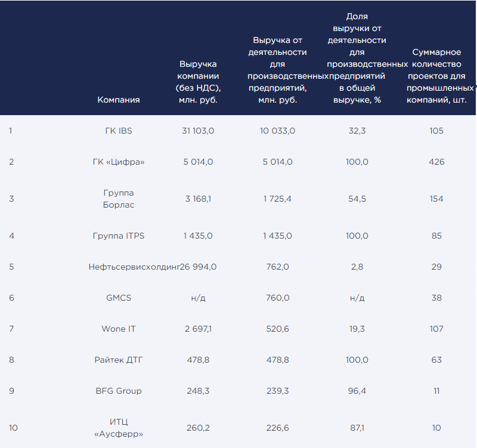Click the projects count '85'
Image resolution: width=477 pixels, height=448 pixels.
436,236
